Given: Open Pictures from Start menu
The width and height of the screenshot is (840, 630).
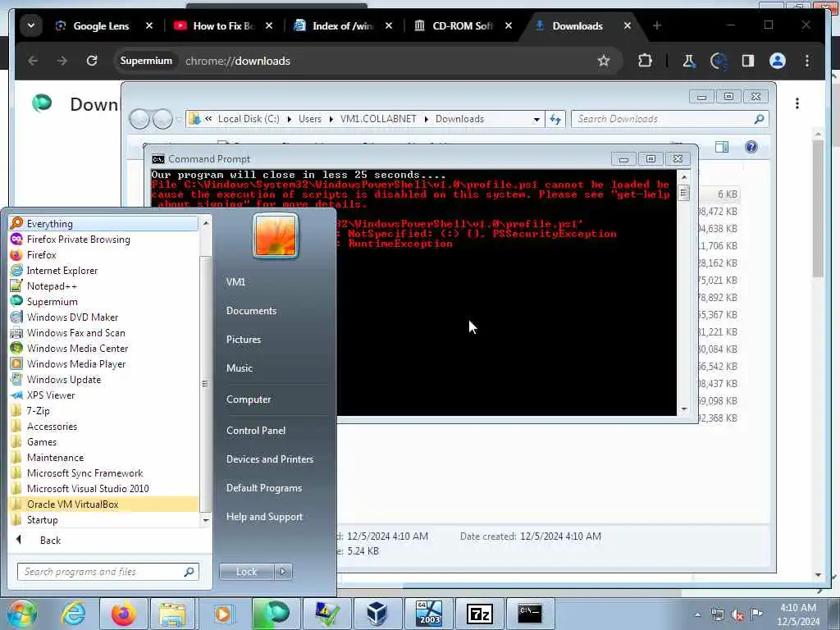Looking at the screenshot, I should click(243, 339).
